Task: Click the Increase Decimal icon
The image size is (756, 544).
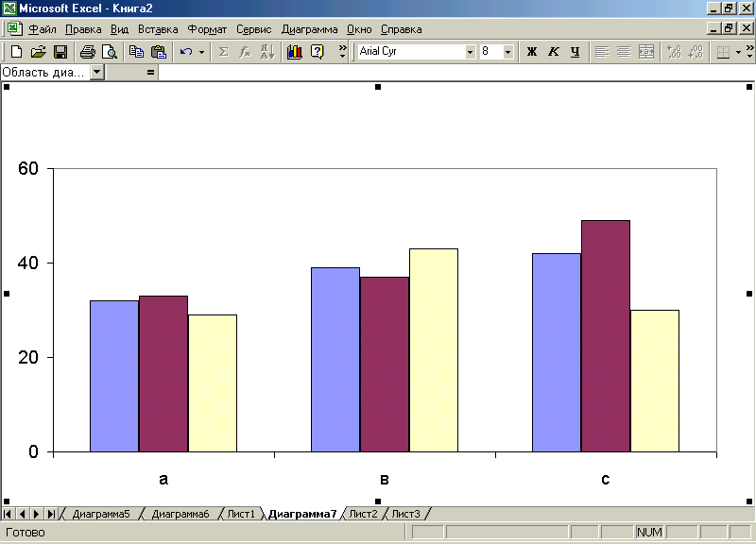Action: click(x=674, y=52)
